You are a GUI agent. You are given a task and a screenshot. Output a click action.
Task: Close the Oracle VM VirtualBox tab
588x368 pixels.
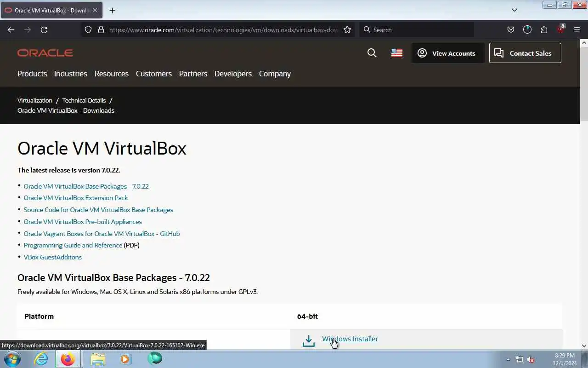(95, 10)
